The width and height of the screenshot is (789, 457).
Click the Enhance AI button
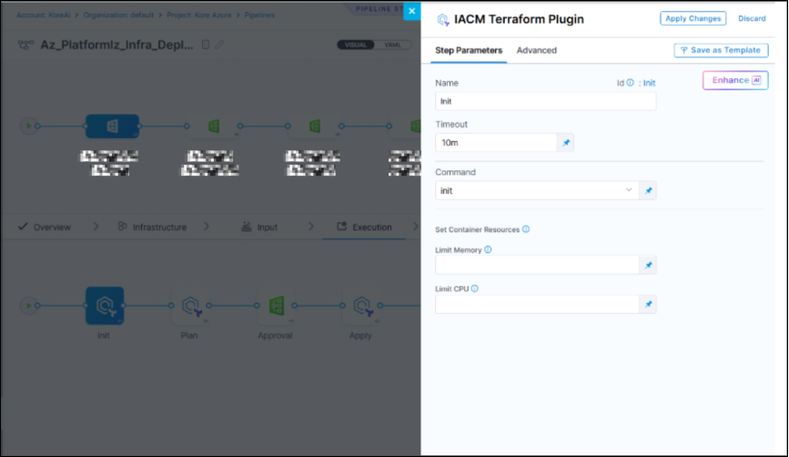point(735,81)
